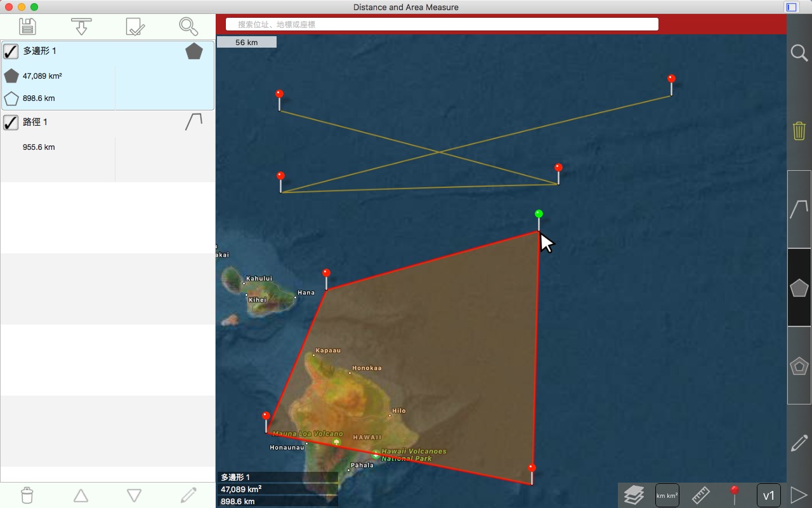The height and width of the screenshot is (508, 812).
Task: Click the yellow trash can icon
Action: [799, 131]
